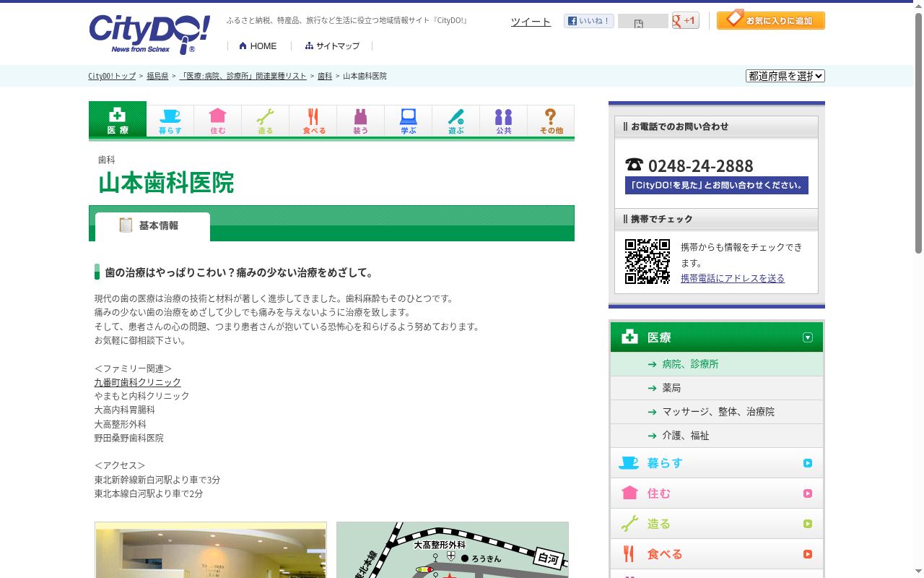Viewport: 924px width, 578px height.
Task: Click the phone number 0248-24-2888
Action: (700, 165)
